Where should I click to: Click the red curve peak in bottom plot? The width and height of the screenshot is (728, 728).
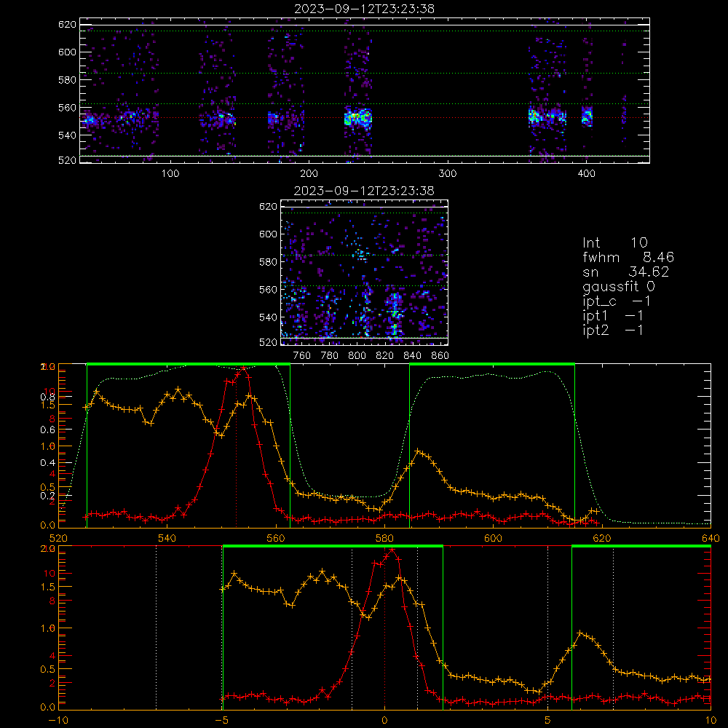(392, 550)
